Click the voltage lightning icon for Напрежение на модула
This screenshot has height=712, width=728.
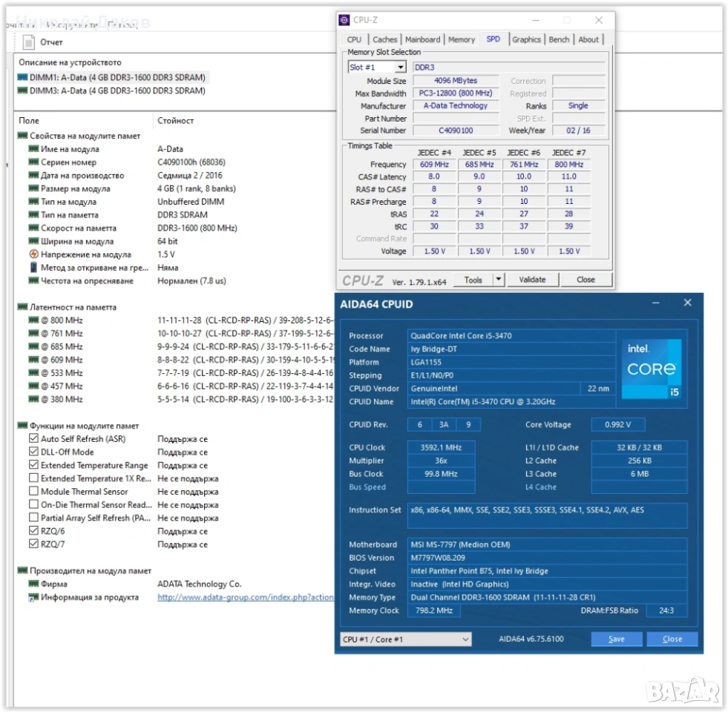point(33,254)
